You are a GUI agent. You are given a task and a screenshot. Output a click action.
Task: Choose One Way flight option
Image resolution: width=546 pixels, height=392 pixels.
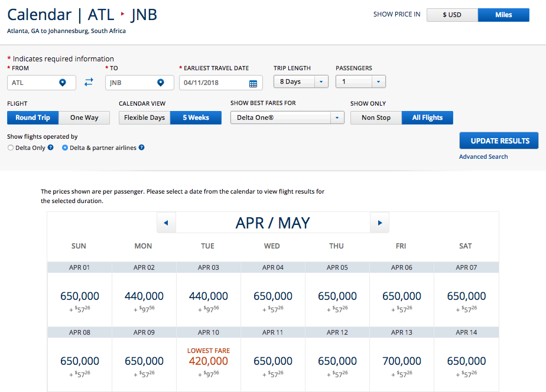(84, 117)
